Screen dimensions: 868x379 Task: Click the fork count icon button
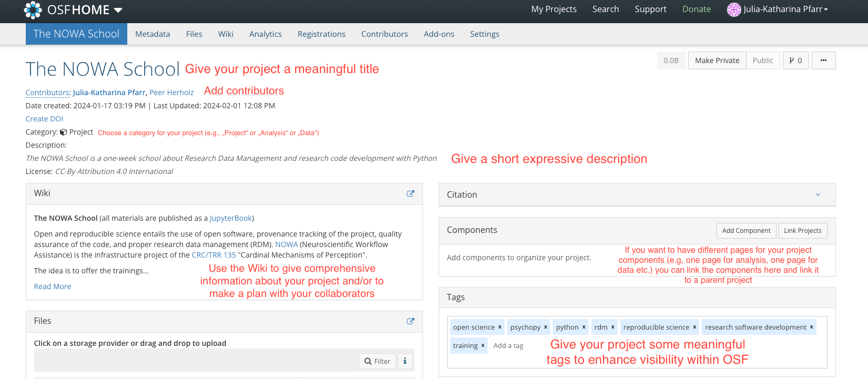(x=795, y=60)
